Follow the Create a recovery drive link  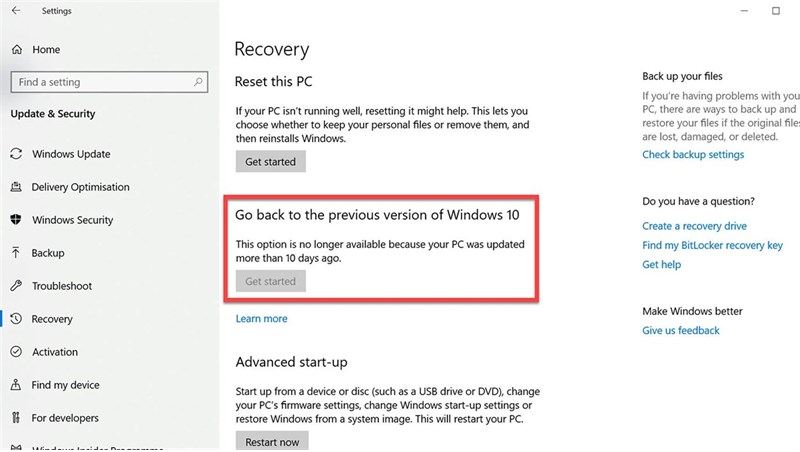694,227
